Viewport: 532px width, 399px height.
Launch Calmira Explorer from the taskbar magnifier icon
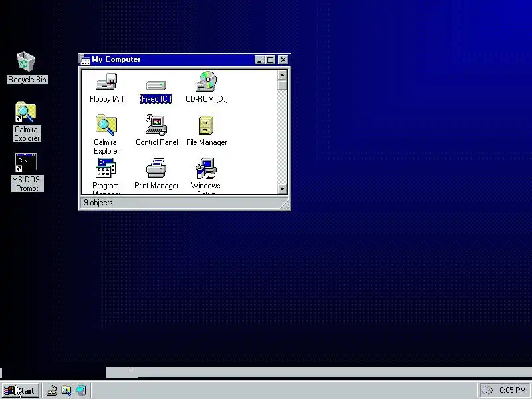(x=66, y=390)
